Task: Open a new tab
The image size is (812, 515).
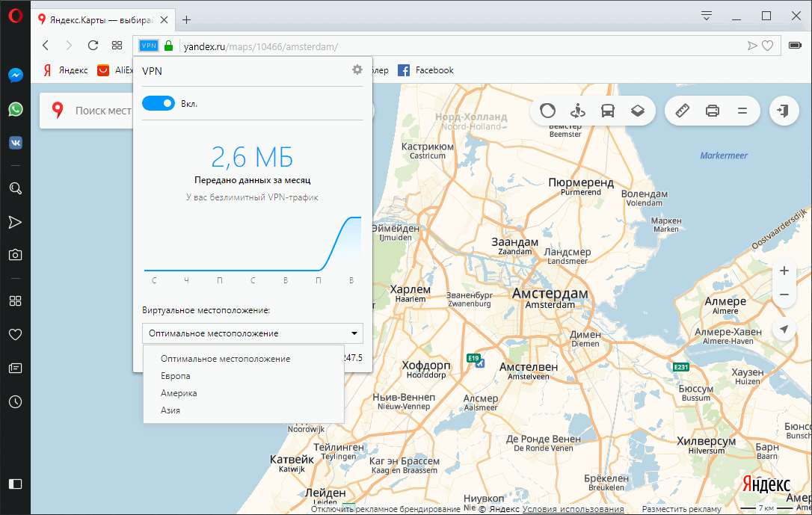Action: pos(186,20)
